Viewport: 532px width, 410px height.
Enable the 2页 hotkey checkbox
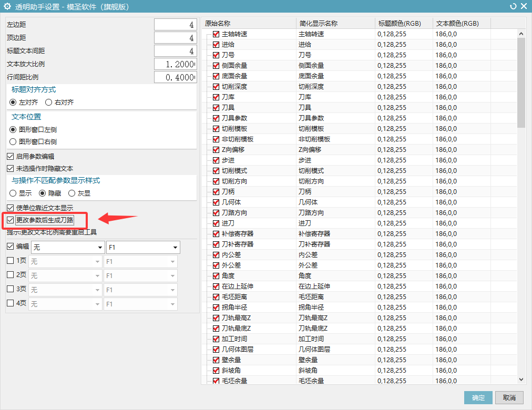pos(10,275)
